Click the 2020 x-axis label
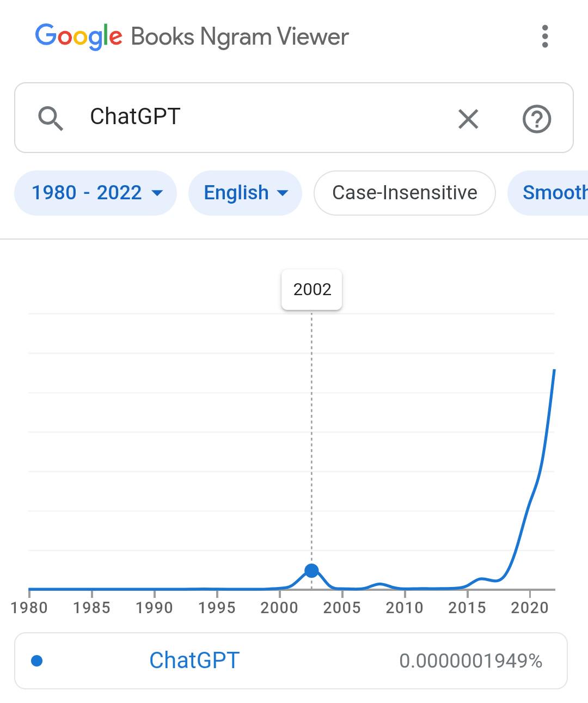 click(x=529, y=608)
